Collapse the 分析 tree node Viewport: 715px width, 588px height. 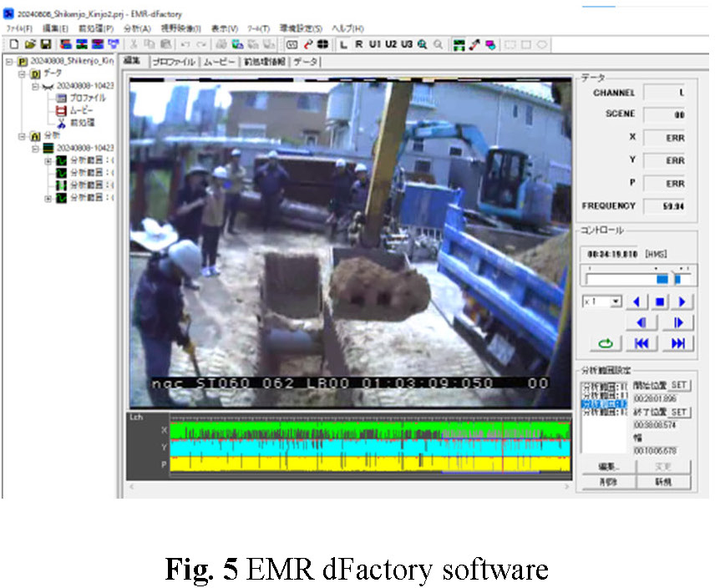click(x=23, y=136)
